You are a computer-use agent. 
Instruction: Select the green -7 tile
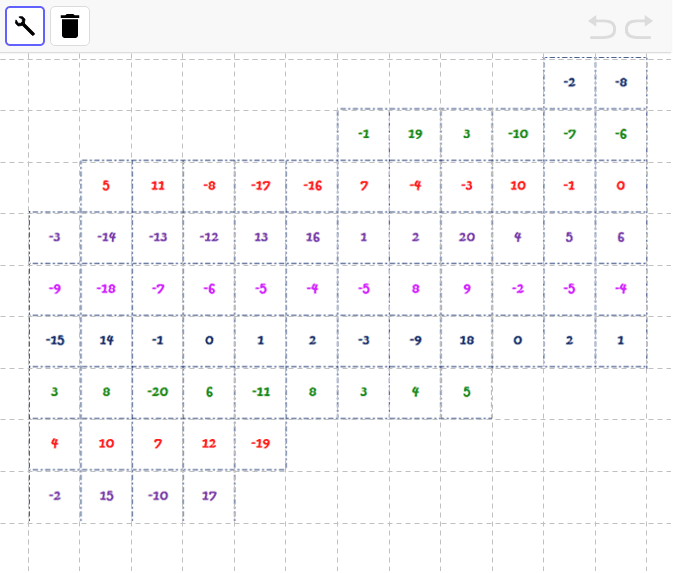coord(570,134)
